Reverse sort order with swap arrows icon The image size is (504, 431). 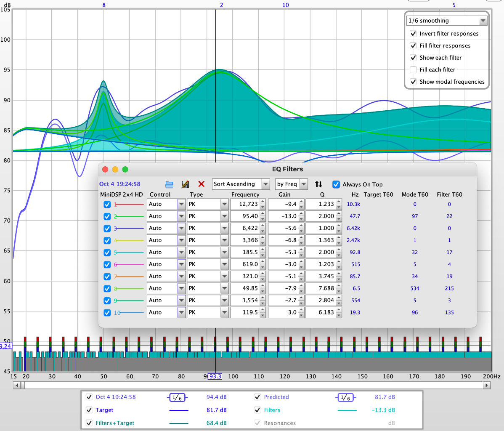(x=318, y=184)
